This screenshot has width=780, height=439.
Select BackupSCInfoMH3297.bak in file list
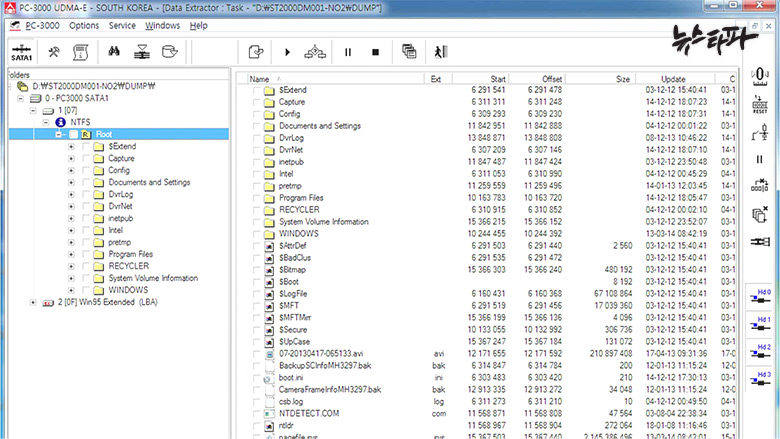click(325, 365)
